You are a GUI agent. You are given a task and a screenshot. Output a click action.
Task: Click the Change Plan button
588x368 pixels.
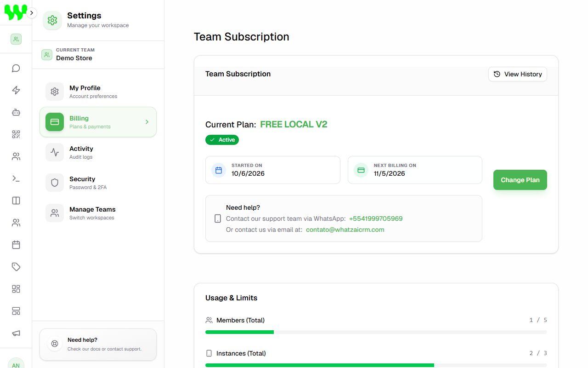point(520,180)
